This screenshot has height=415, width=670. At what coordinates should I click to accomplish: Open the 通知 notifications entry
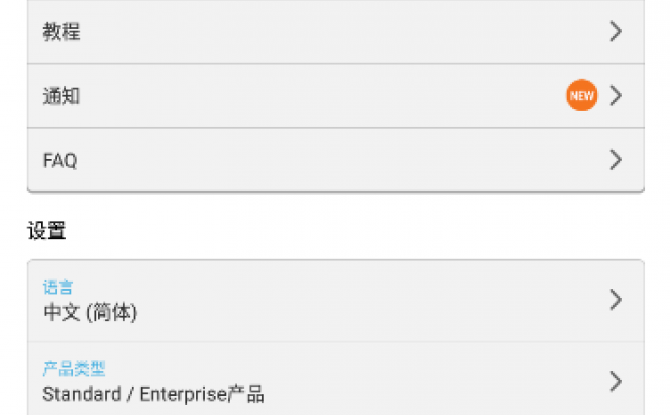(x=336, y=96)
